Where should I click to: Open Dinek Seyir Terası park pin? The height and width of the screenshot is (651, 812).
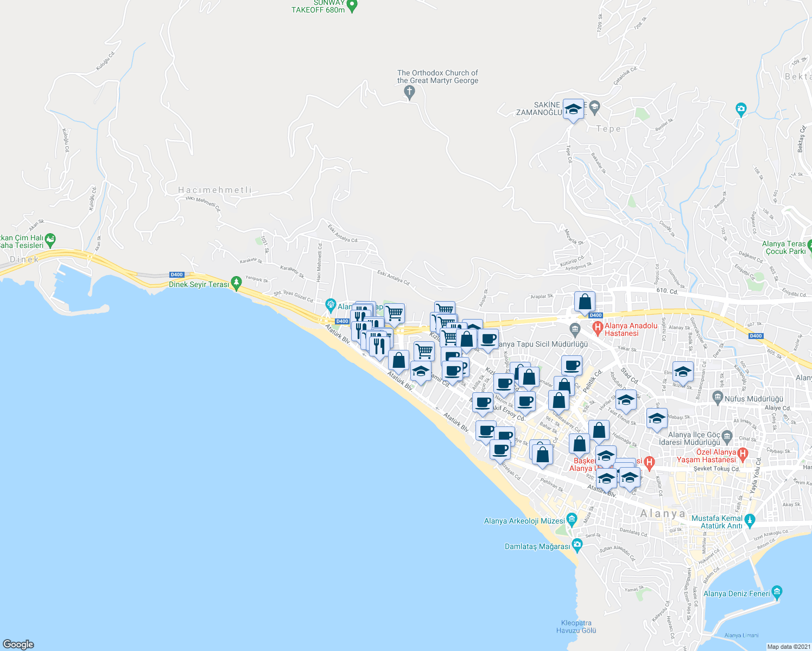click(x=236, y=283)
